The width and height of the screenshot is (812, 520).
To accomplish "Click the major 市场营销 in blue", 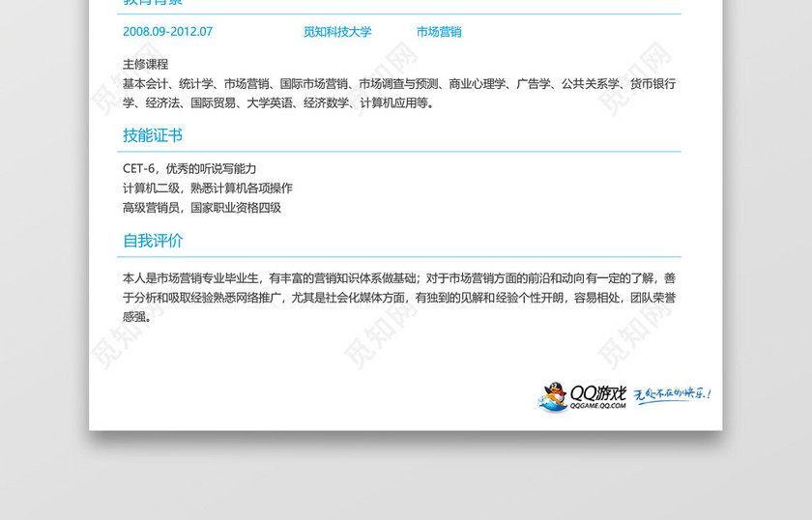I will point(439,32).
